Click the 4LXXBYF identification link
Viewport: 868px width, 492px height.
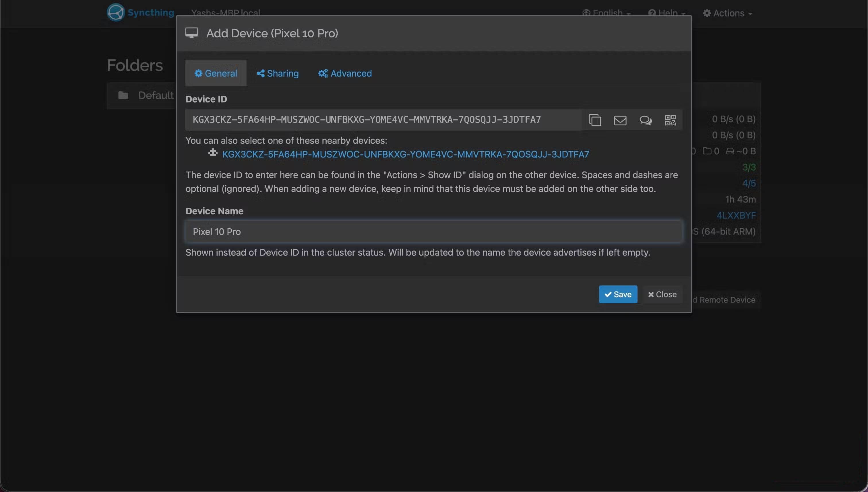(x=736, y=215)
